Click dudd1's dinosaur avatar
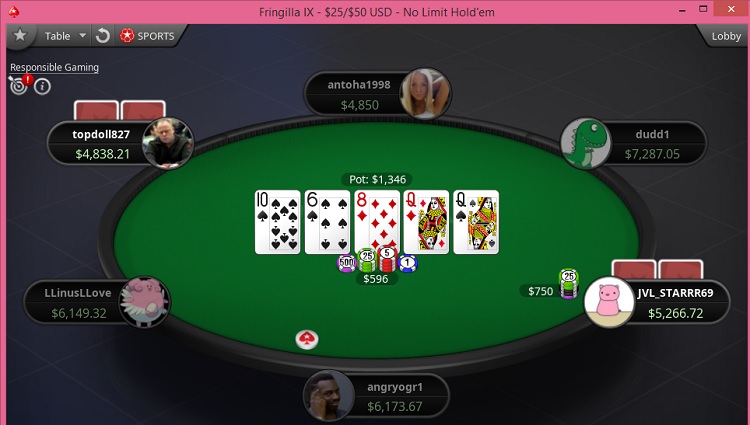Viewport: 750px width, 425px height. pyautogui.click(x=586, y=143)
